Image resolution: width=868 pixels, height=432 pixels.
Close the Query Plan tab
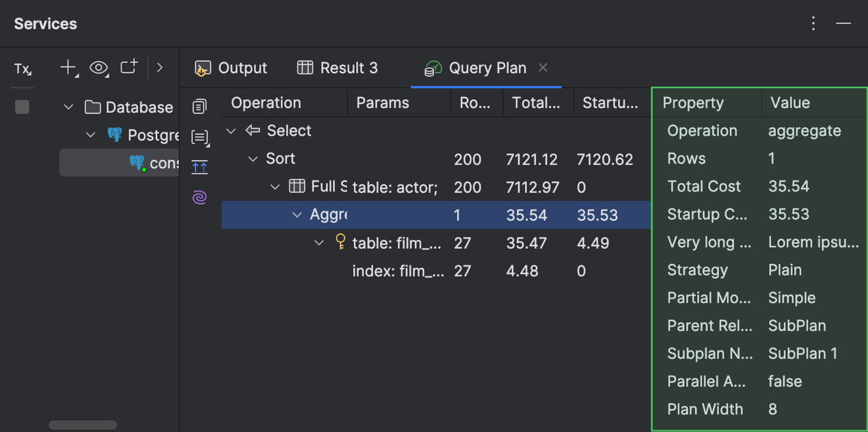point(543,67)
